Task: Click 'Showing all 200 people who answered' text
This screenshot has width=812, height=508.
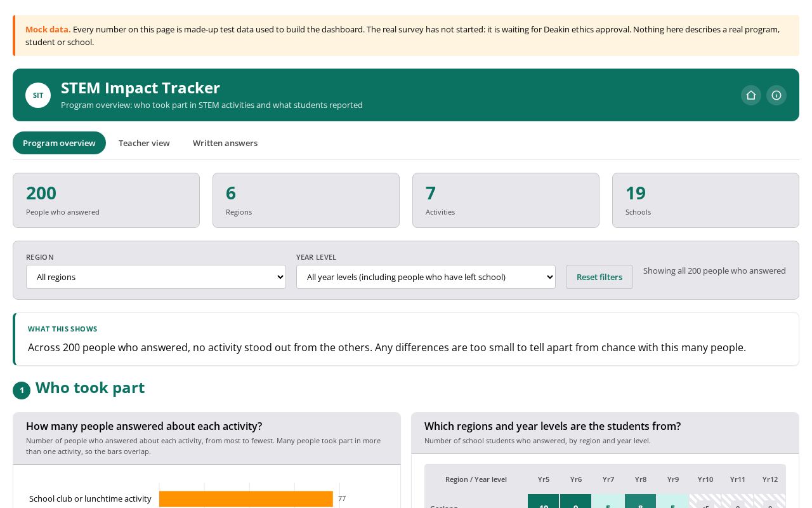Action: [x=714, y=271]
